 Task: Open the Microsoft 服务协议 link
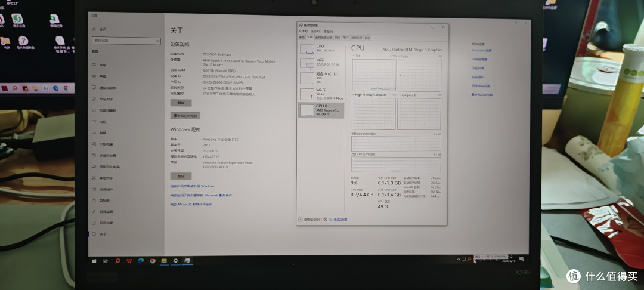point(202,195)
